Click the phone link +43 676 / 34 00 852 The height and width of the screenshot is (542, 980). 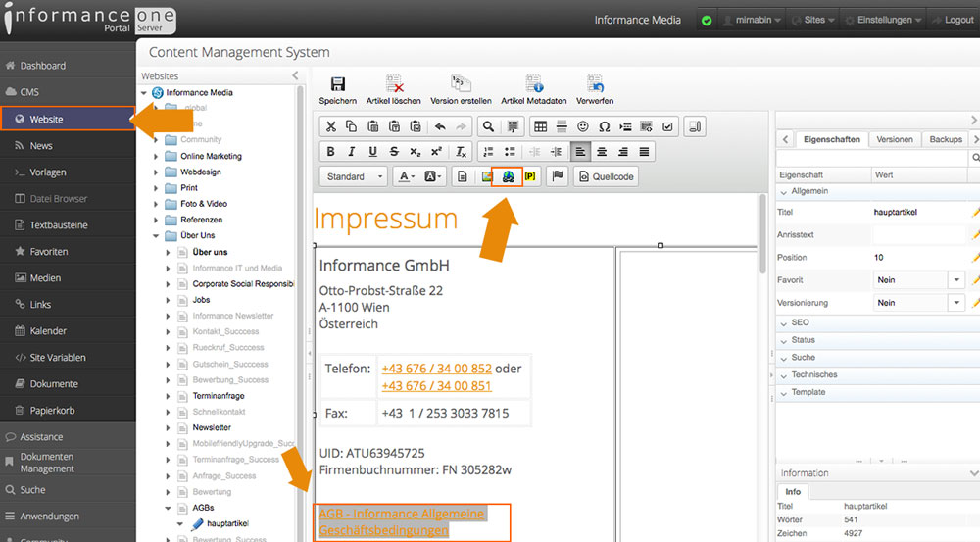[436, 369]
